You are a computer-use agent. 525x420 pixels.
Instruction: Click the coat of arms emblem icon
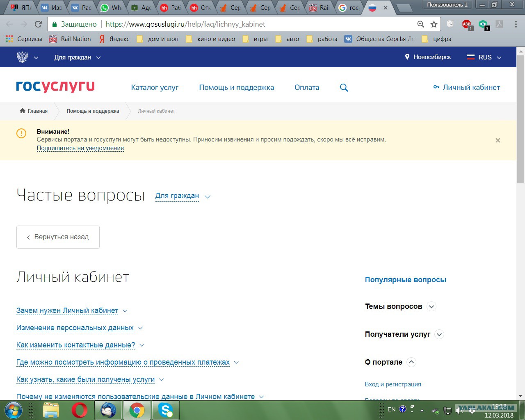[x=22, y=57]
